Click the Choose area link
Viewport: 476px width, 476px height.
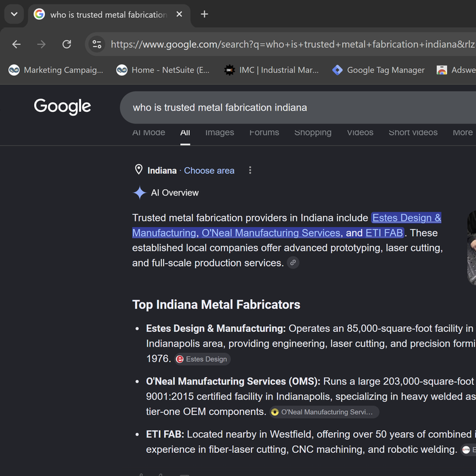click(x=209, y=170)
